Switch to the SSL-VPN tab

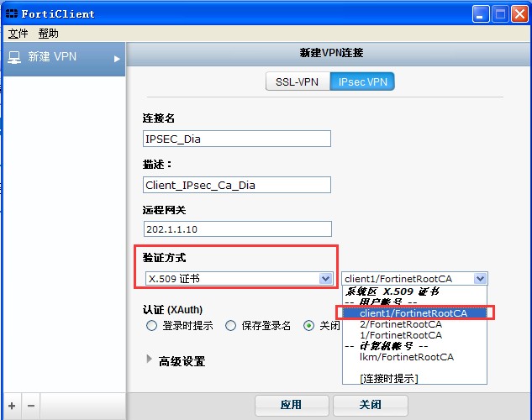pyautogui.click(x=297, y=82)
